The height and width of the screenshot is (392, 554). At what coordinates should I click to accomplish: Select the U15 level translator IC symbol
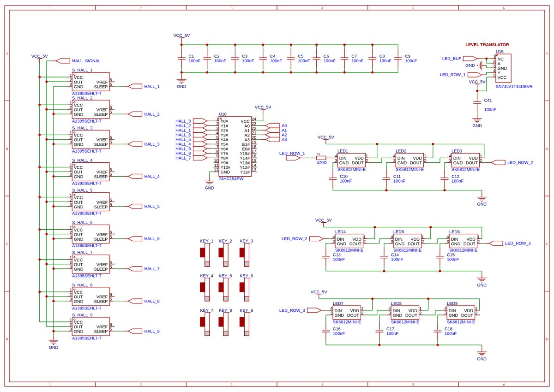(x=504, y=68)
